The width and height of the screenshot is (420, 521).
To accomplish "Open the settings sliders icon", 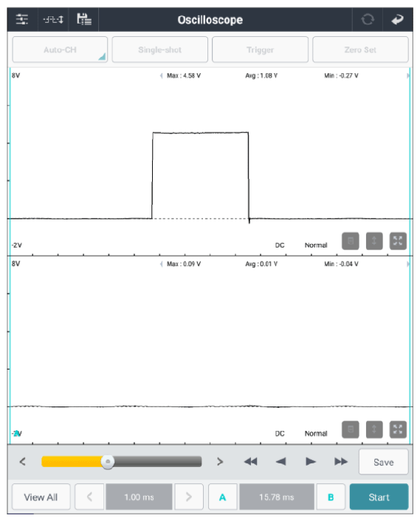I will pyautogui.click(x=22, y=19).
